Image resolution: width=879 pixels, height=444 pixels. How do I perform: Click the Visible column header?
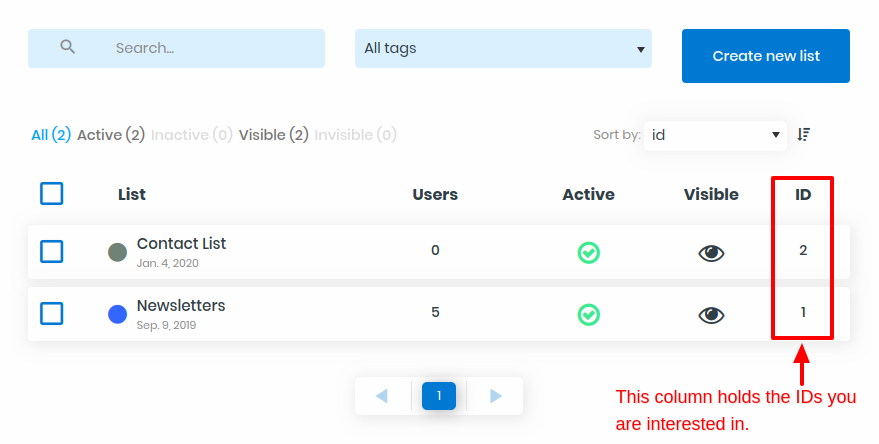[x=711, y=195]
